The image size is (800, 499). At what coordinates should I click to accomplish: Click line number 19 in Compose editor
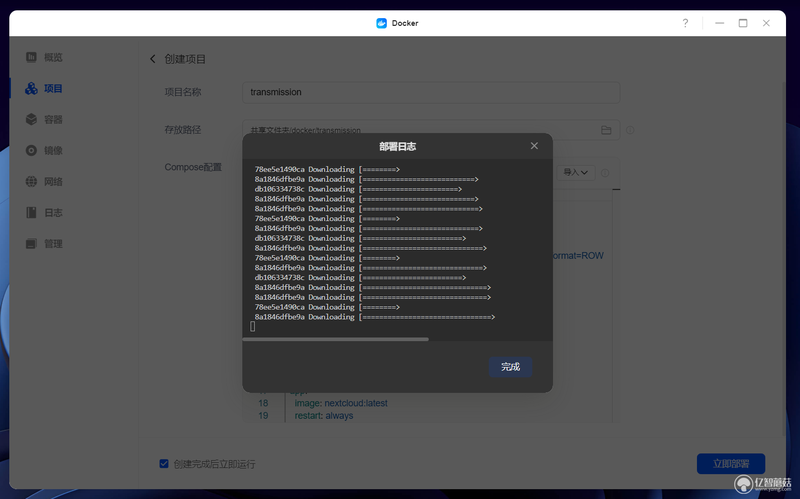click(263, 416)
